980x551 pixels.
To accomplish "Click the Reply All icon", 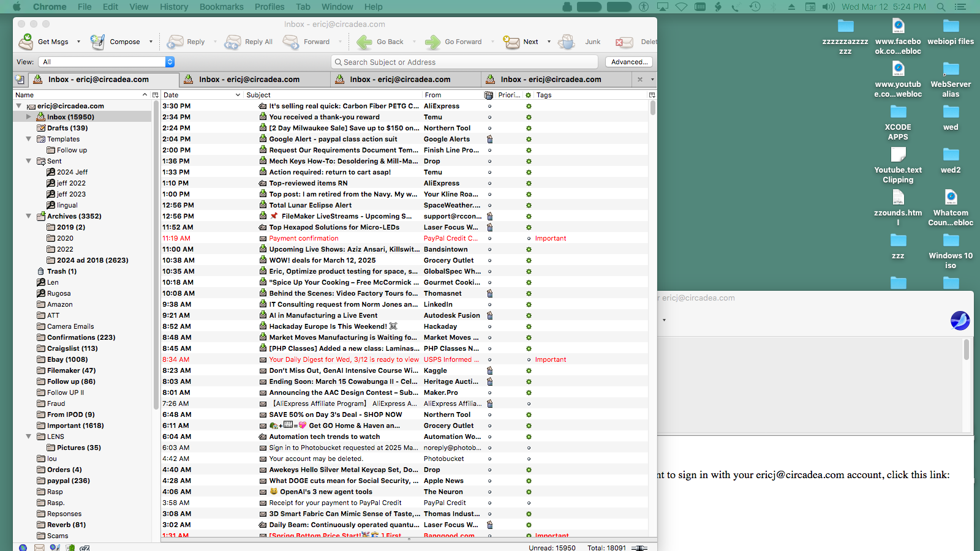I will click(x=233, y=42).
